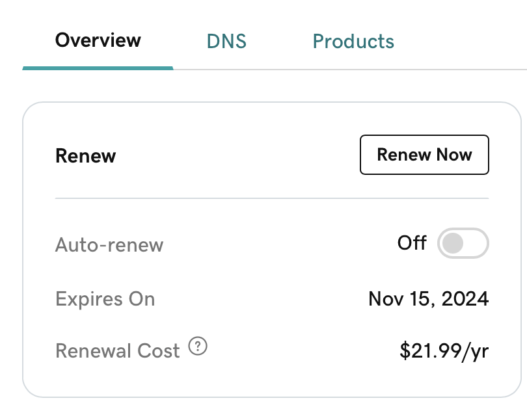Click the 'Expires On' label
Screen dimensions: 527x420
coord(105,299)
